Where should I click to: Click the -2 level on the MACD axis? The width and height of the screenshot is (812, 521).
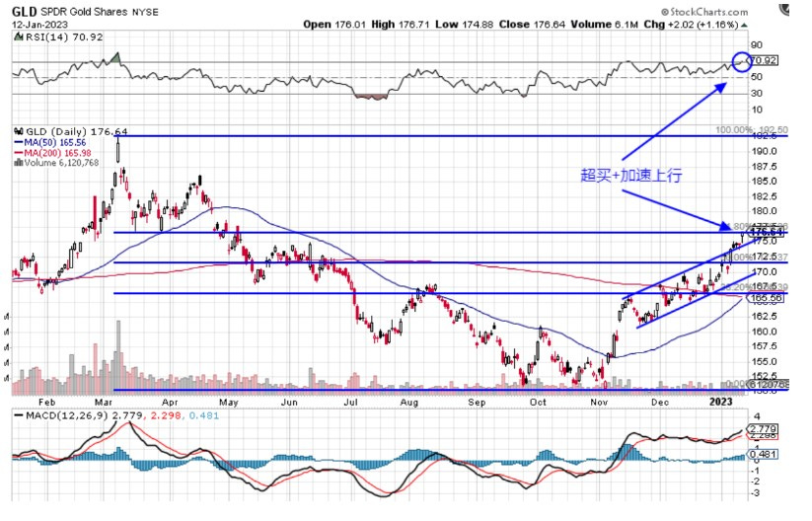point(756,482)
